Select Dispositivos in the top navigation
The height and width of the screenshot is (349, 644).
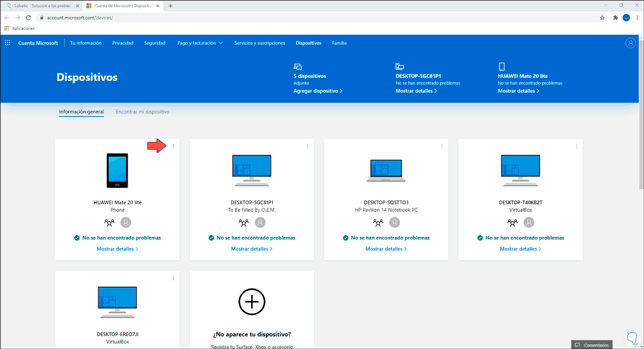[x=309, y=43]
